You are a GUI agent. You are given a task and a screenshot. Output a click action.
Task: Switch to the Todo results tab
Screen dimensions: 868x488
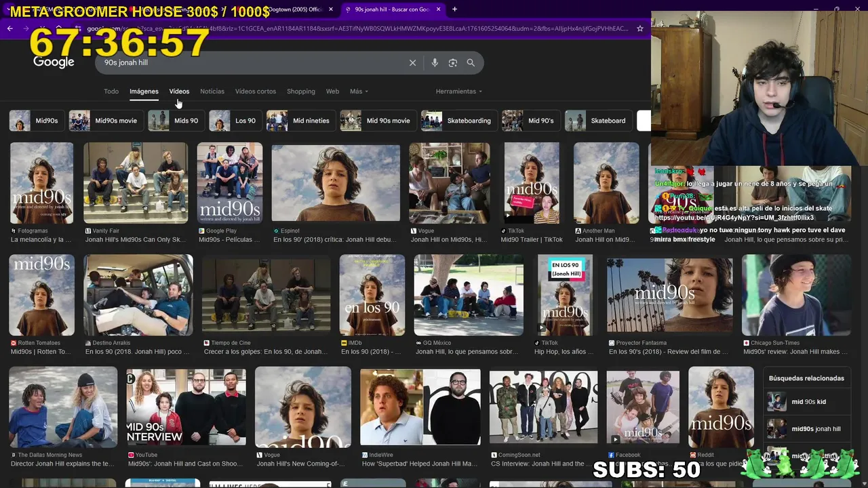pyautogui.click(x=111, y=91)
